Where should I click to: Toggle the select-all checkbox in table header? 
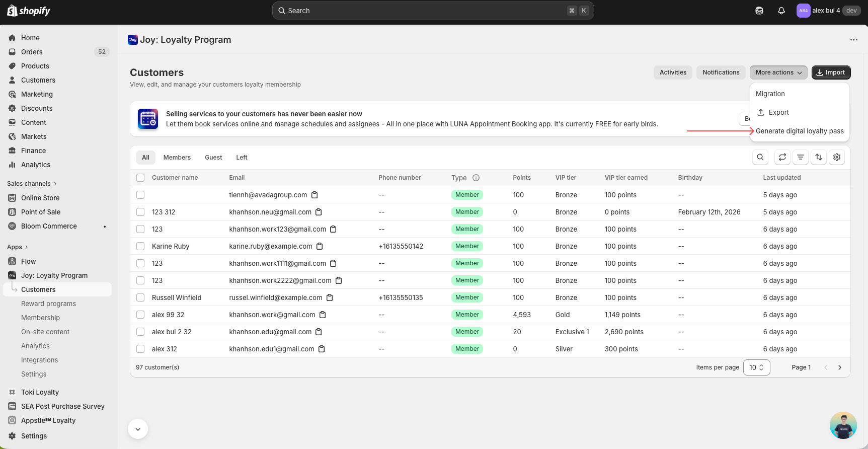[140, 178]
